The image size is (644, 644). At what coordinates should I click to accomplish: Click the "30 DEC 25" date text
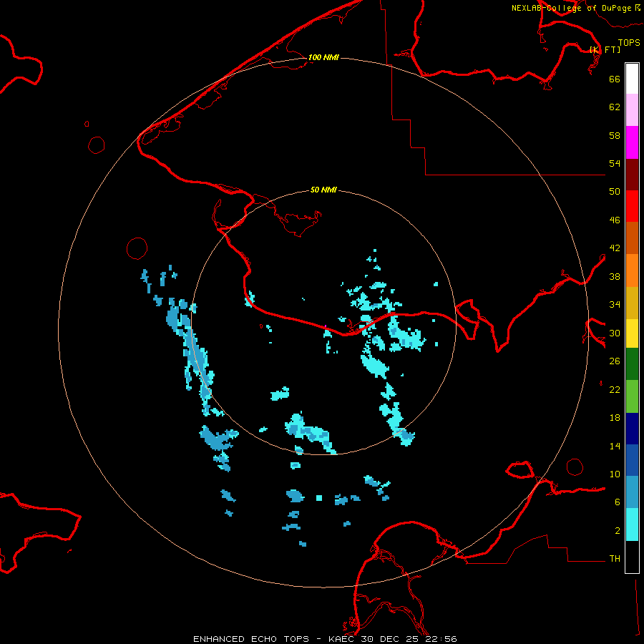391,639
